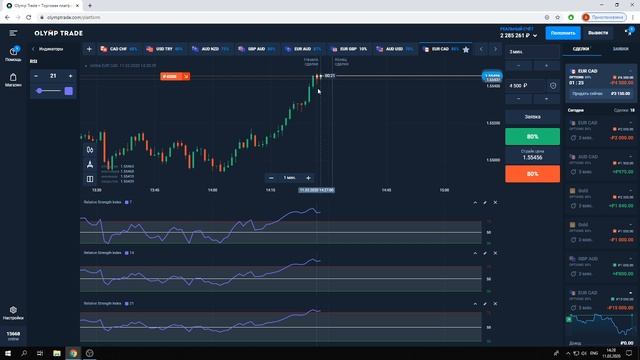Remove the RSI 21 indicator
The image size is (640, 360).
(x=495, y=304)
